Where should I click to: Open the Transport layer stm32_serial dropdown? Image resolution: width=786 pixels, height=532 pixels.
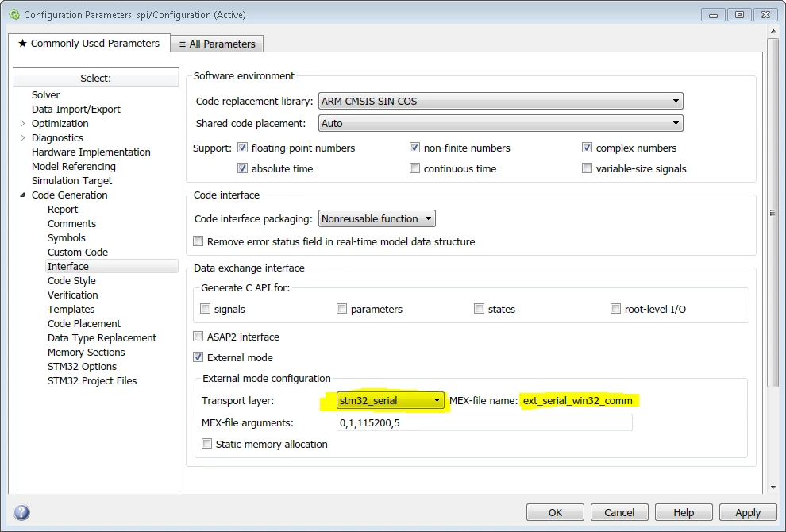pyautogui.click(x=390, y=401)
